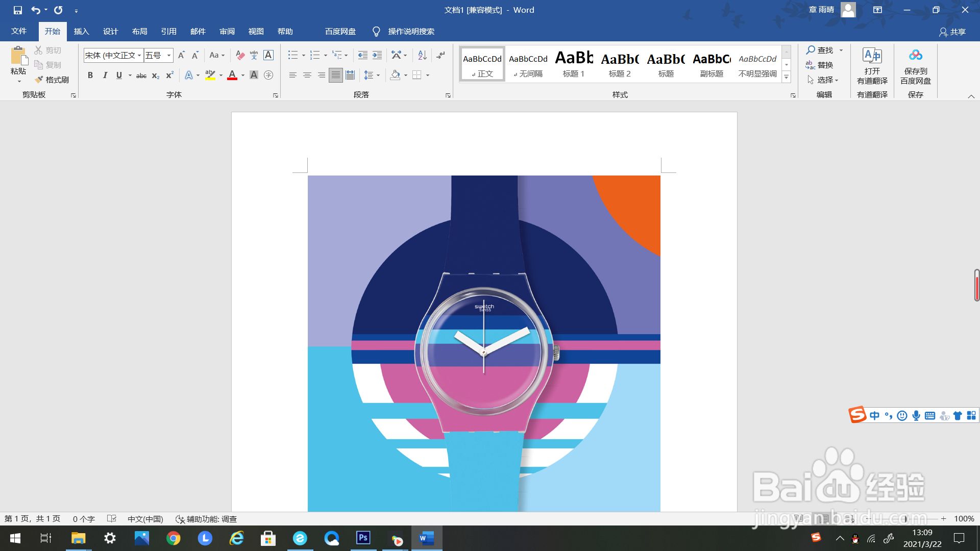This screenshot has height=551, width=980.
Task: Click the Share (共享) button
Action: click(952, 32)
